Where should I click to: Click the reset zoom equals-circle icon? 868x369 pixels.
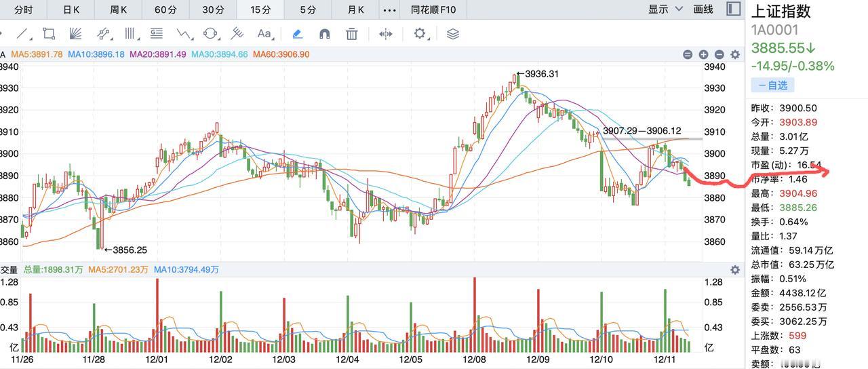tap(688, 54)
